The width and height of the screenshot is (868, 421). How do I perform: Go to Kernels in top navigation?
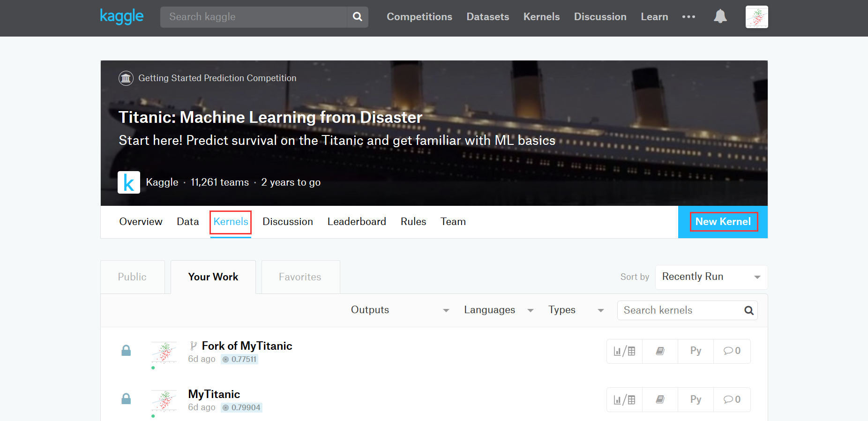[x=541, y=17]
